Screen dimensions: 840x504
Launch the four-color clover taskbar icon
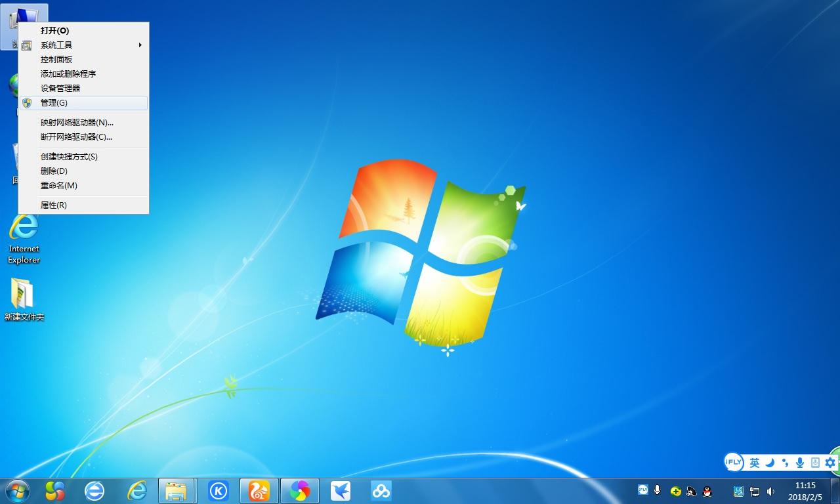(55, 490)
